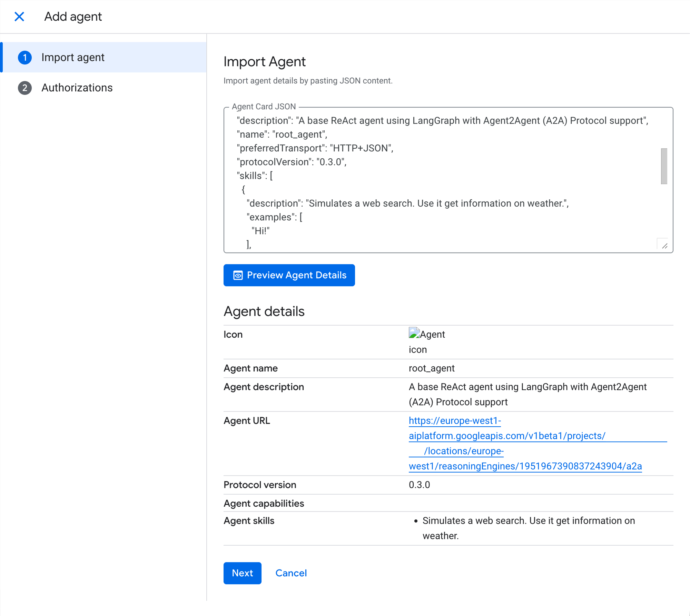Close the Add agent dialog
Screen dimensions: 690x616
tap(19, 17)
